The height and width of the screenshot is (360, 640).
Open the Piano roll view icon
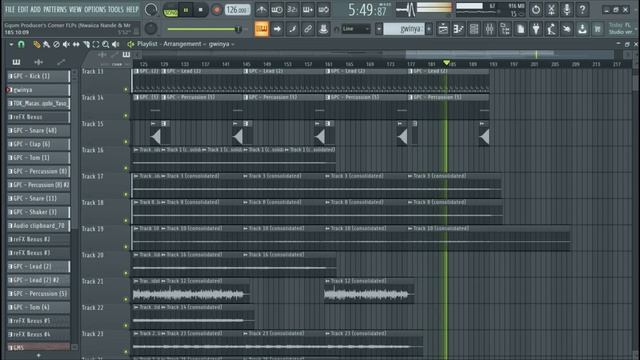[458, 29]
